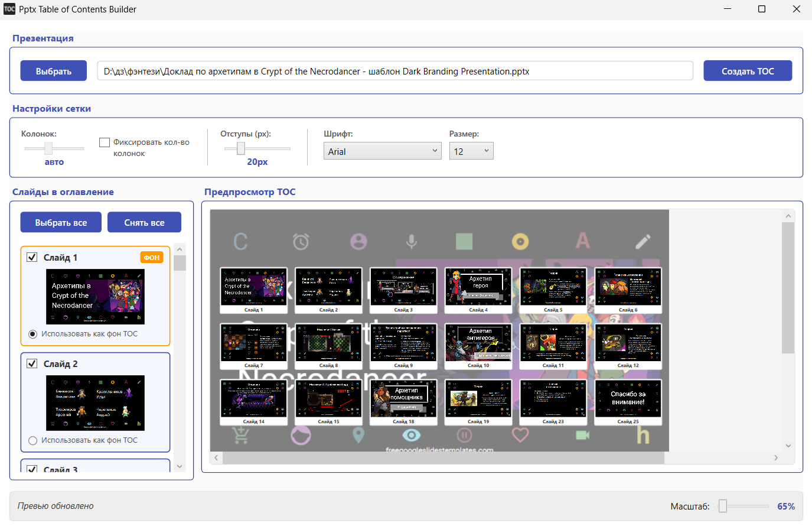
Task: Click the Слайд 25 Спасибо за внимание tile
Action: point(628,402)
